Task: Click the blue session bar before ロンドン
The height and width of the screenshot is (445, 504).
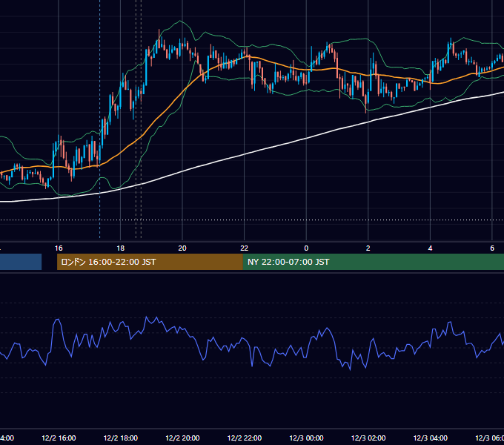Action: (x=21, y=262)
